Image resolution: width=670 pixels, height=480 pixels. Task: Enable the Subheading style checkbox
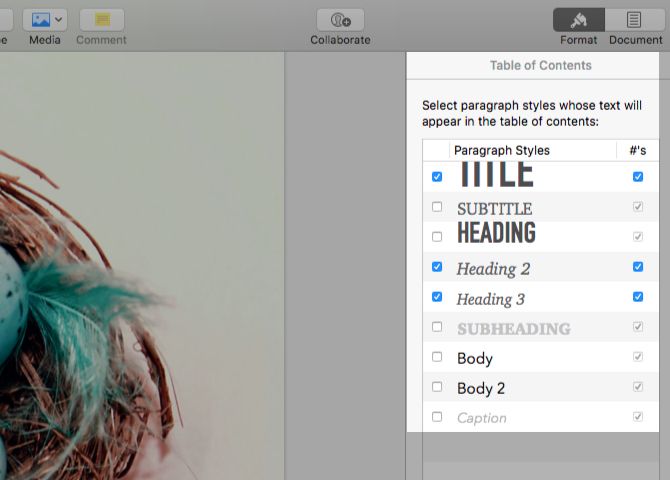pos(437,327)
